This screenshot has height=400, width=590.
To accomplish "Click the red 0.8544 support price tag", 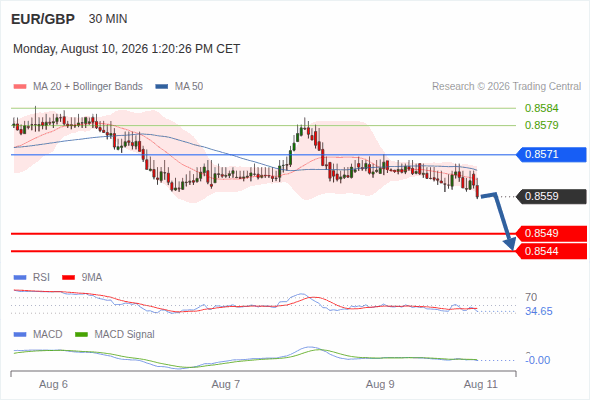I will [x=551, y=251].
